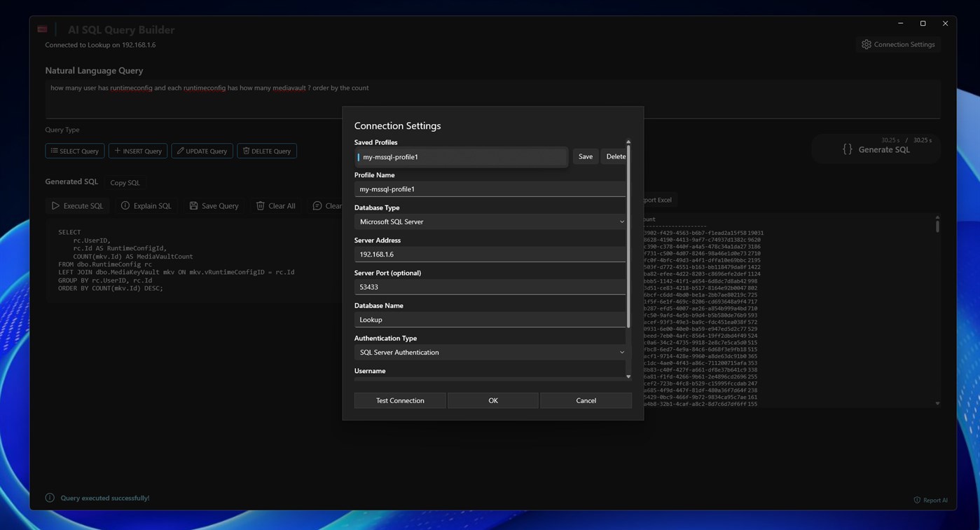Maximize the AI SQL Query Builder window

point(923,23)
